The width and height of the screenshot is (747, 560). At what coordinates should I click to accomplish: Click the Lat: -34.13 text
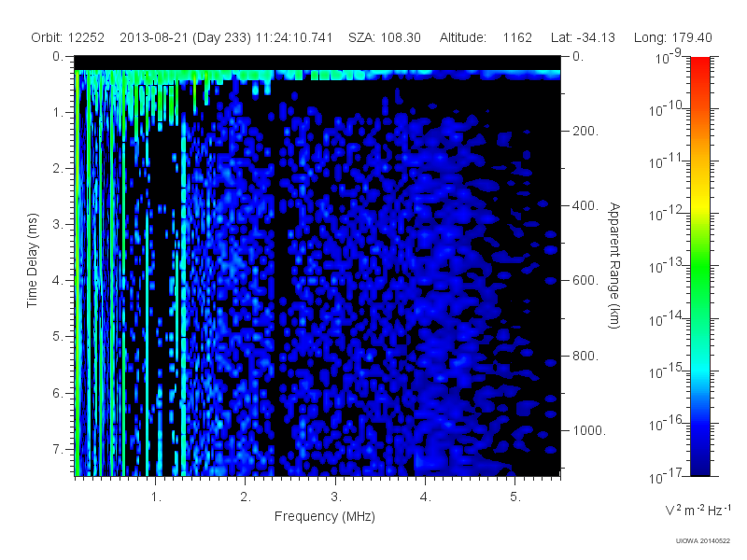pos(583,37)
